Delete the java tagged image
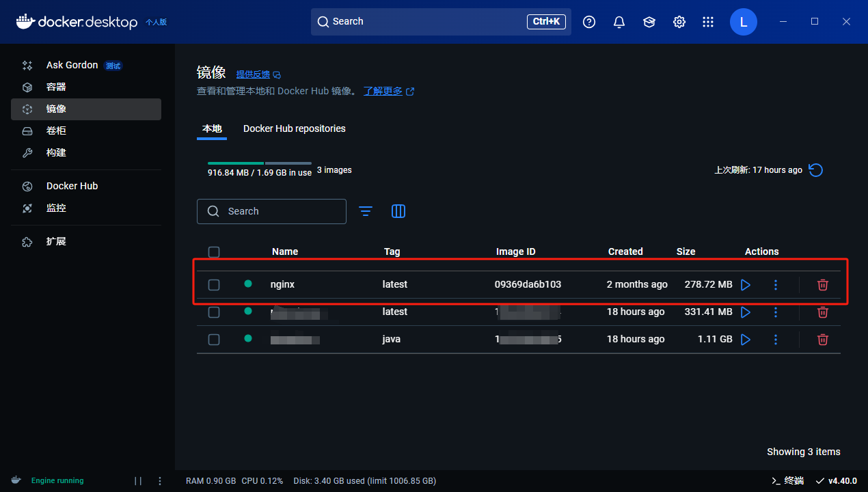This screenshot has height=492, width=868. (823, 339)
